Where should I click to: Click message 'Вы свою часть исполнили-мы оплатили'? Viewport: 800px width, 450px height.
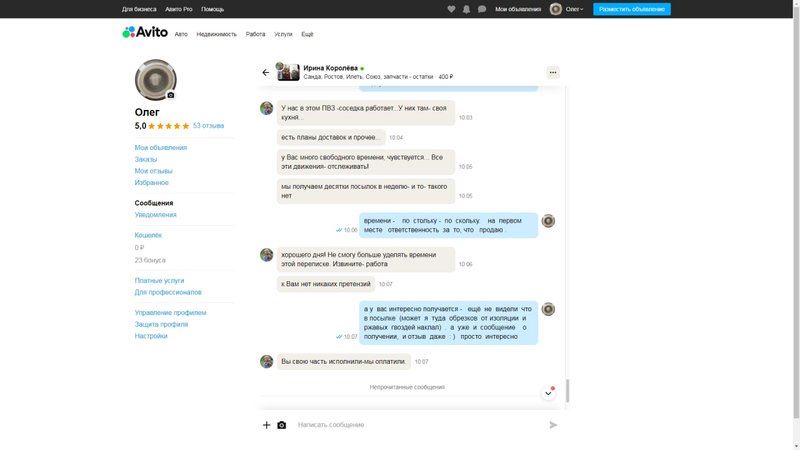pyautogui.click(x=344, y=361)
